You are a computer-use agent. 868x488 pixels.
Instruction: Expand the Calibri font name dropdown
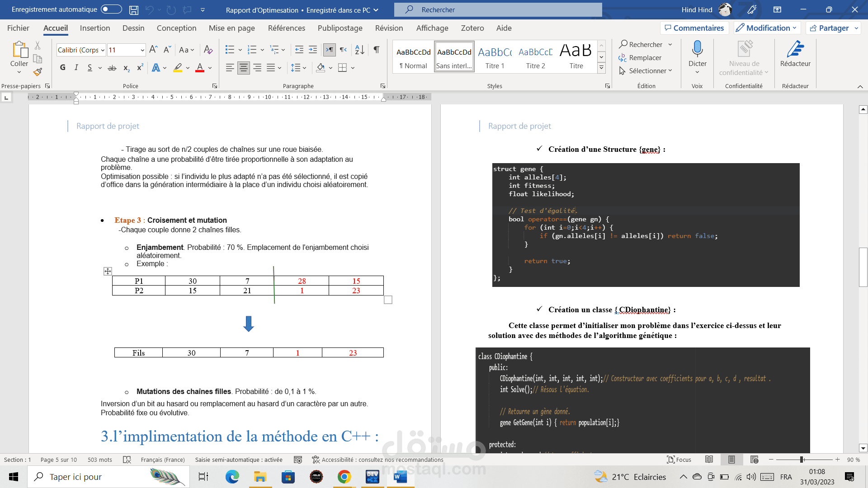coord(103,50)
